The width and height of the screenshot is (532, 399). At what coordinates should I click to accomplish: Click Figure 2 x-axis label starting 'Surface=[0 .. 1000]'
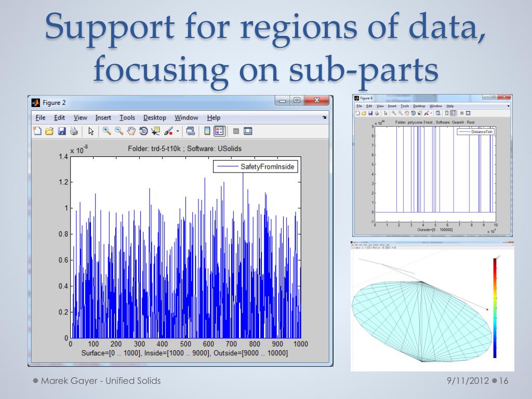(x=184, y=353)
